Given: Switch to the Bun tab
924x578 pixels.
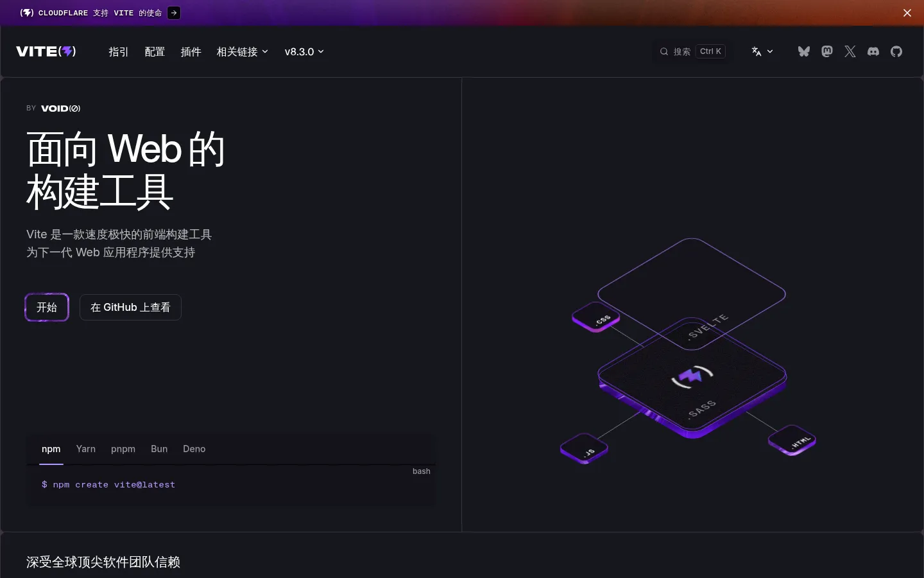Looking at the screenshot, I should pos(159,449).
